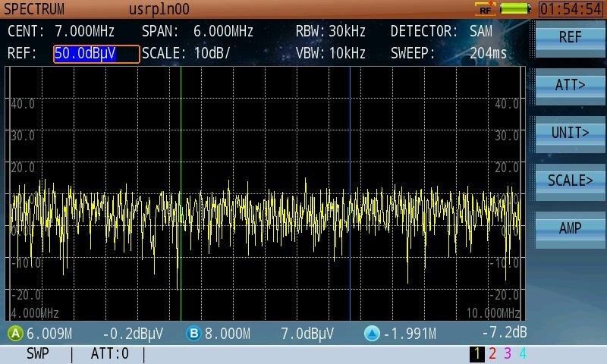Switch to trace 3

[x=508, y=353]
